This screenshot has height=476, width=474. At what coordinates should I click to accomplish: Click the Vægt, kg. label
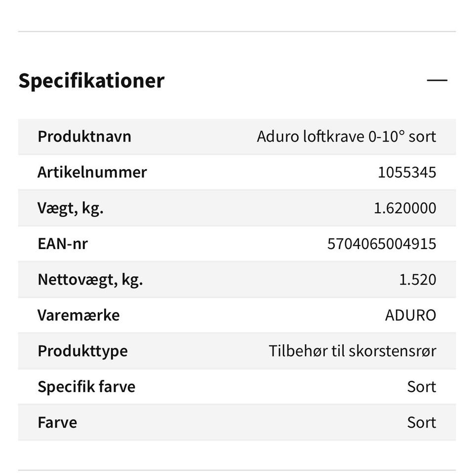[x=71, y=208]
